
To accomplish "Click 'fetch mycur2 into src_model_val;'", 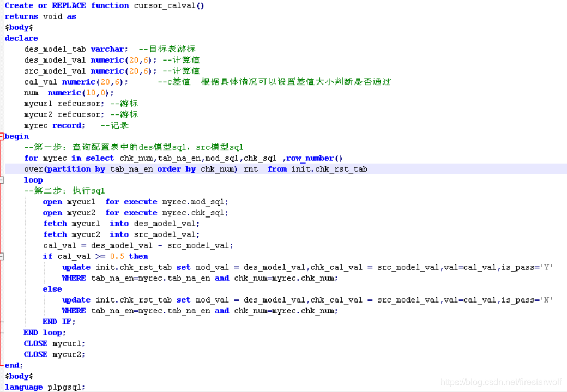I will (122, 234).
